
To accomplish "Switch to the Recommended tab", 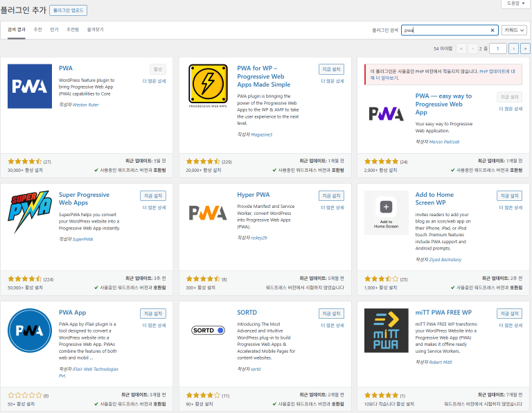I will tap(73, 30).
